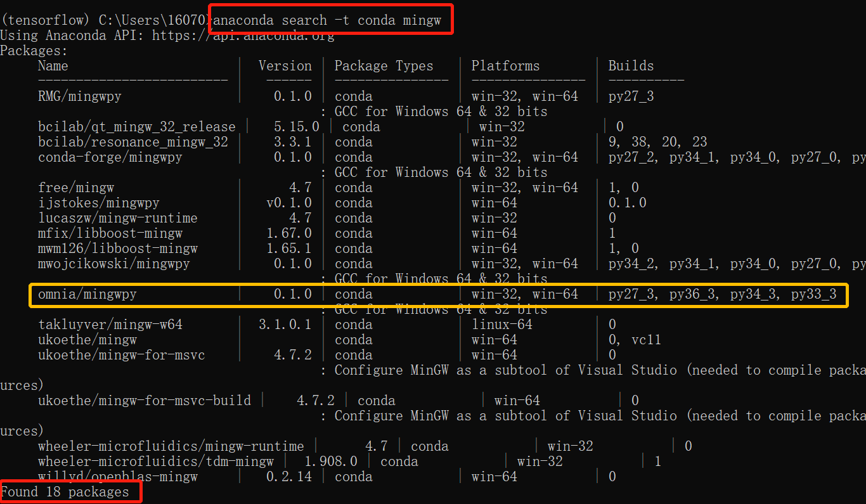Click the 'omnia/mingwpy' package name
The width and height of the screenshot is (866, 504).
click(x=87, y=294)
